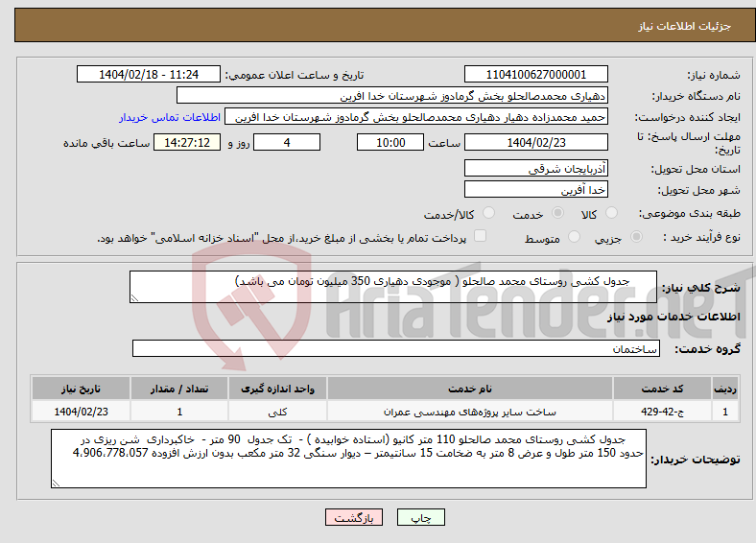Screen dimensions: 756x543
Task: Click the announcement date field 1404/02/18 - 11:24
Action: (x=149, y=74)
